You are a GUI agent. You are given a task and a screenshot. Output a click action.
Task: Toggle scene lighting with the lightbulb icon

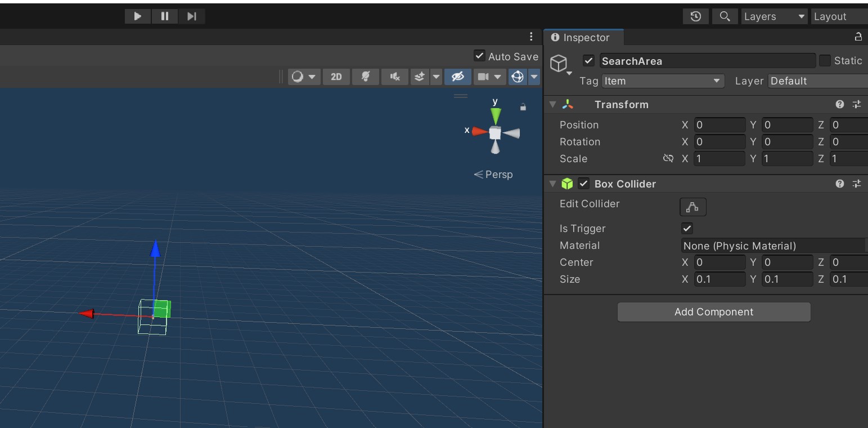tap(365, 77)
